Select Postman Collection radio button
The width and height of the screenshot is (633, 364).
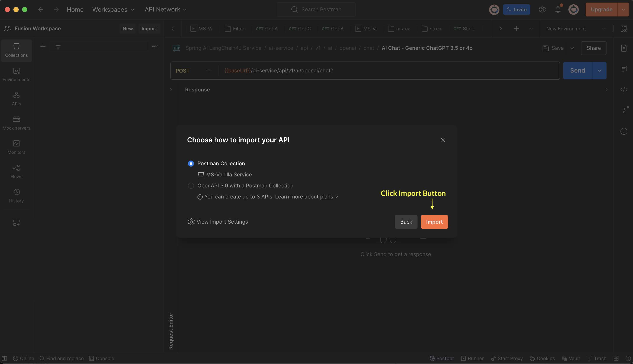click(190, 164)
